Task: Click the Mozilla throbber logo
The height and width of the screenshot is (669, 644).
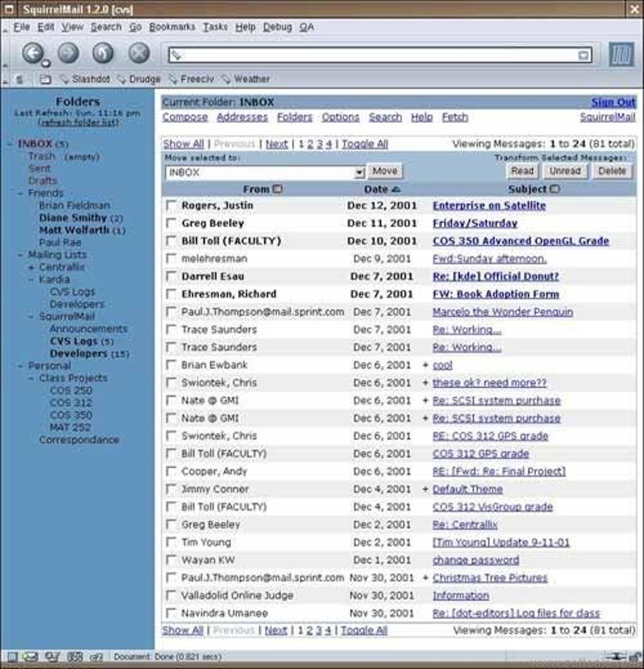Action: (x=621, y=55)
